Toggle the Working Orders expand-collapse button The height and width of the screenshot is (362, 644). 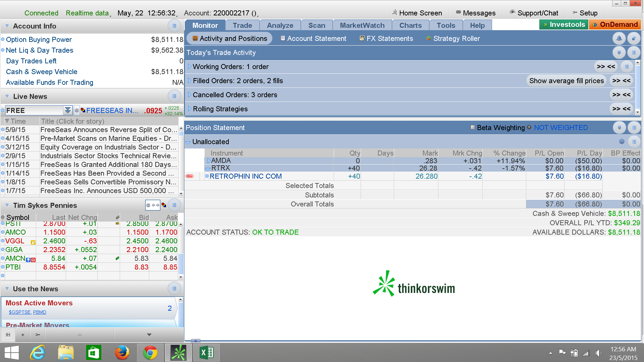(606, 67)
